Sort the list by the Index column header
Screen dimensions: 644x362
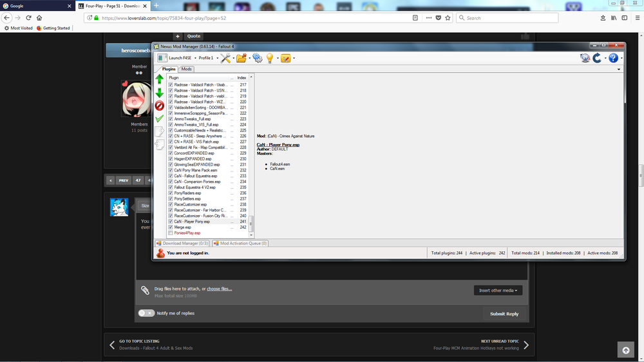coord(241,78)
